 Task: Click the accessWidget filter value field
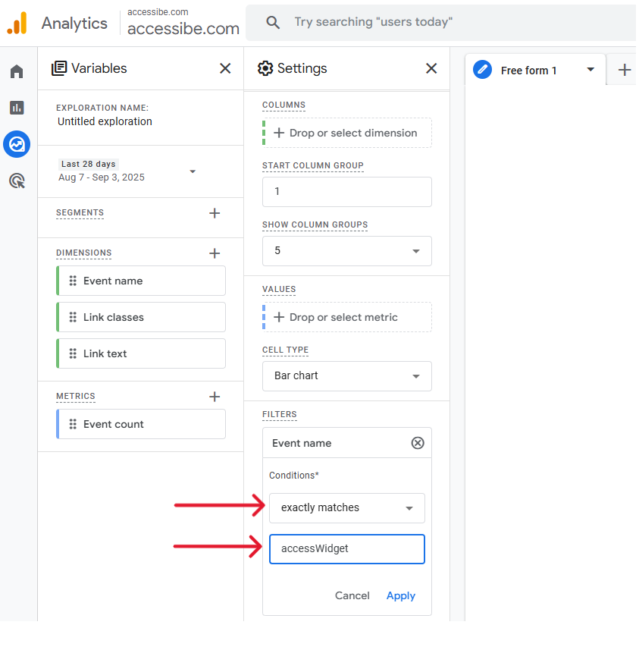347,549
